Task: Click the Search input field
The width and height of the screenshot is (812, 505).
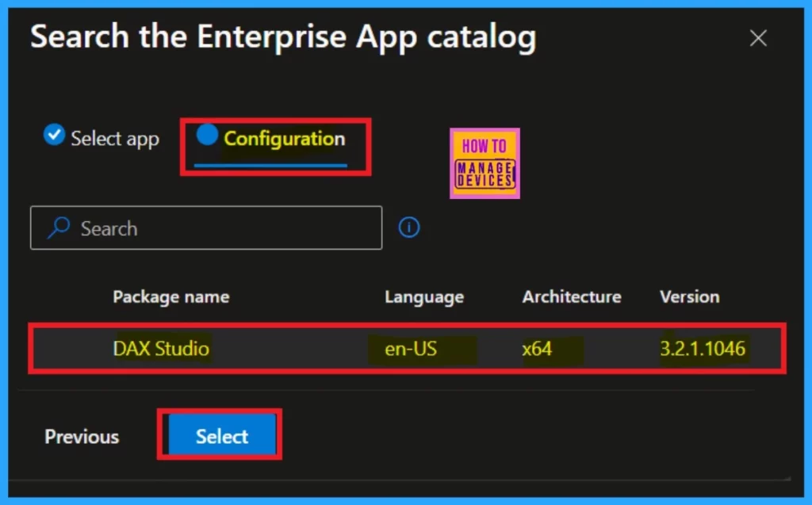Action: click(206, 228)
